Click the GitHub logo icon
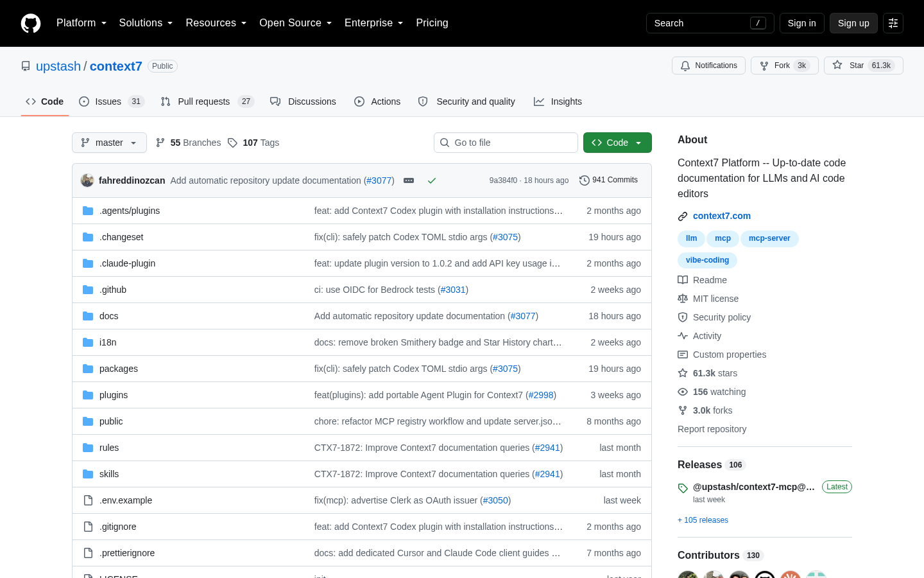 (x=31, y=23)
